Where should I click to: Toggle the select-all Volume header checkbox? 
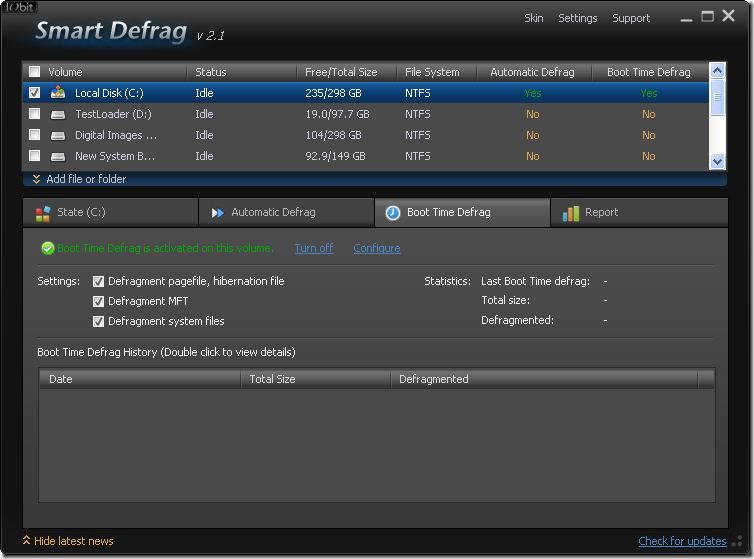[34, 72]
